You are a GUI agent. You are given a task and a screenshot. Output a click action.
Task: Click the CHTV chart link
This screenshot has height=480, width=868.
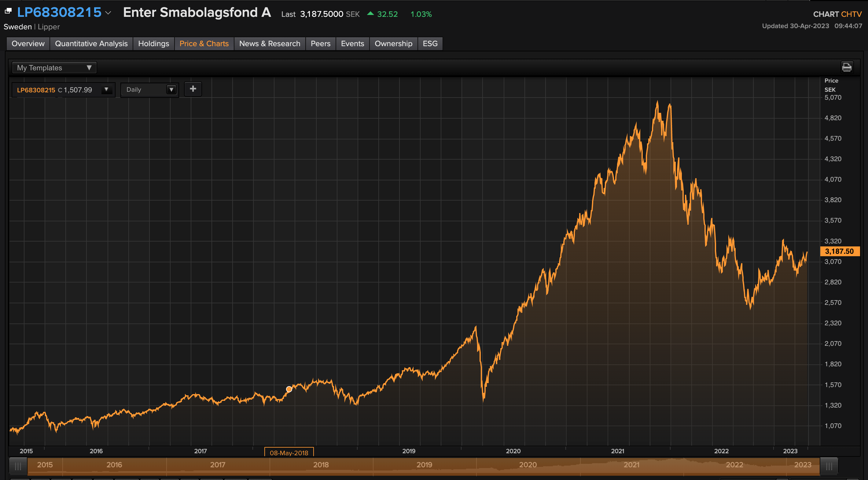pyautogui.click(x=851, y=14)
